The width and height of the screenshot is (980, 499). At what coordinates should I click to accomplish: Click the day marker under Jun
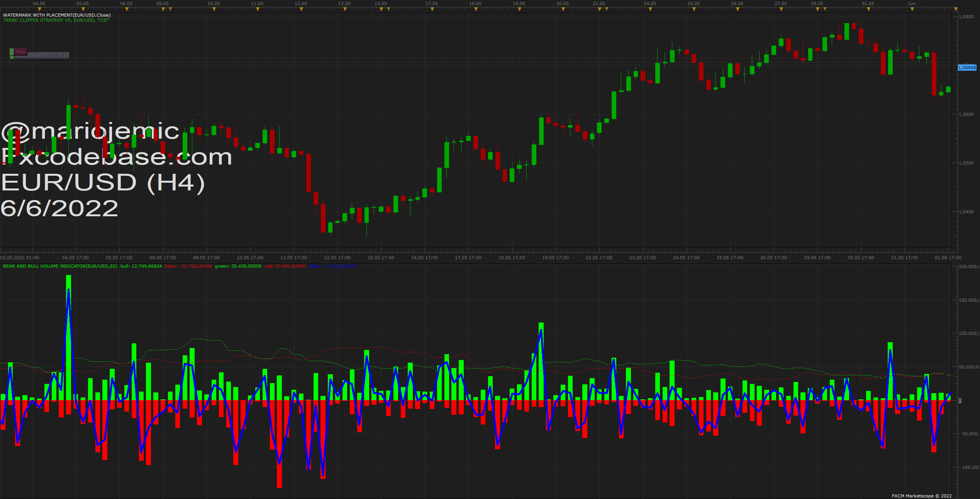912,9
